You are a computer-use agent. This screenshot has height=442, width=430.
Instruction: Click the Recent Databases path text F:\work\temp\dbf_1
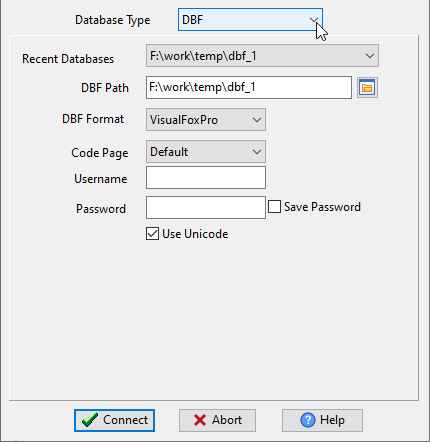pos(203,56)
